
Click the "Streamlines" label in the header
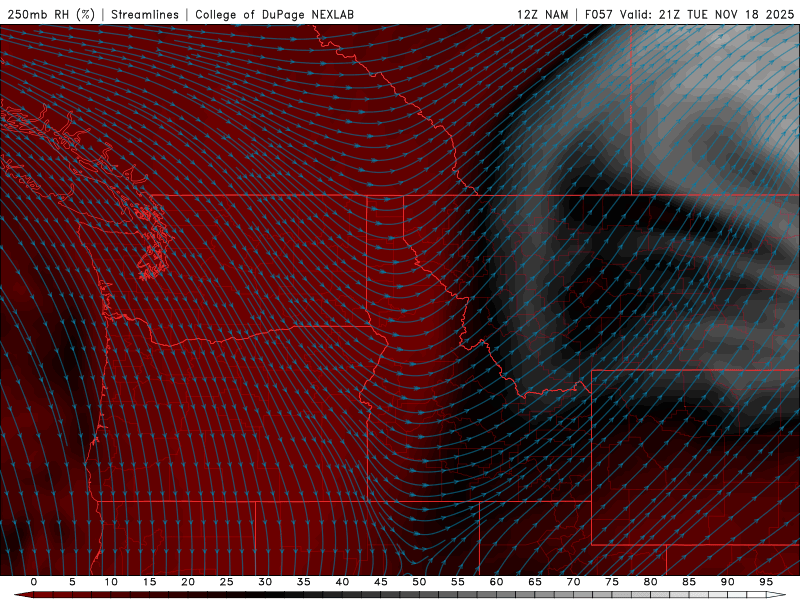(145, 14)
